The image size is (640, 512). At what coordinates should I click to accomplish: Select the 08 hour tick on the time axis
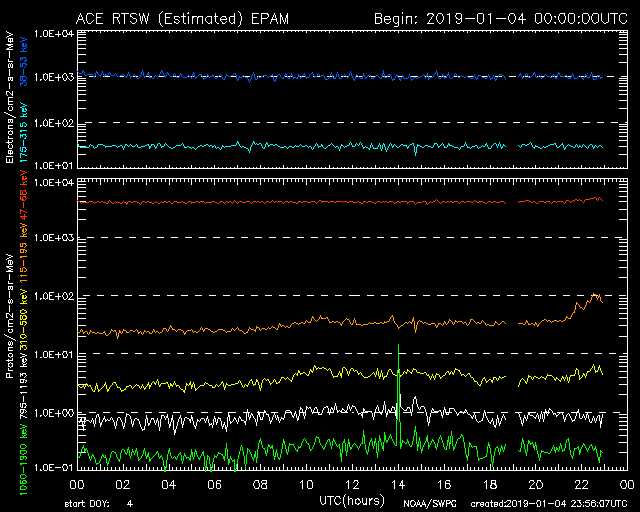pos(260,483)
